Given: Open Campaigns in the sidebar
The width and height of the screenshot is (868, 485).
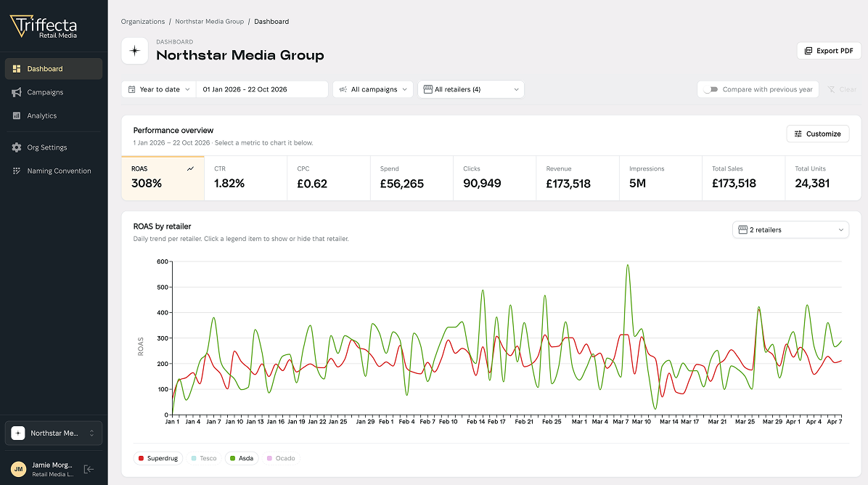Looking at the screenshot, I should [54, 92].
